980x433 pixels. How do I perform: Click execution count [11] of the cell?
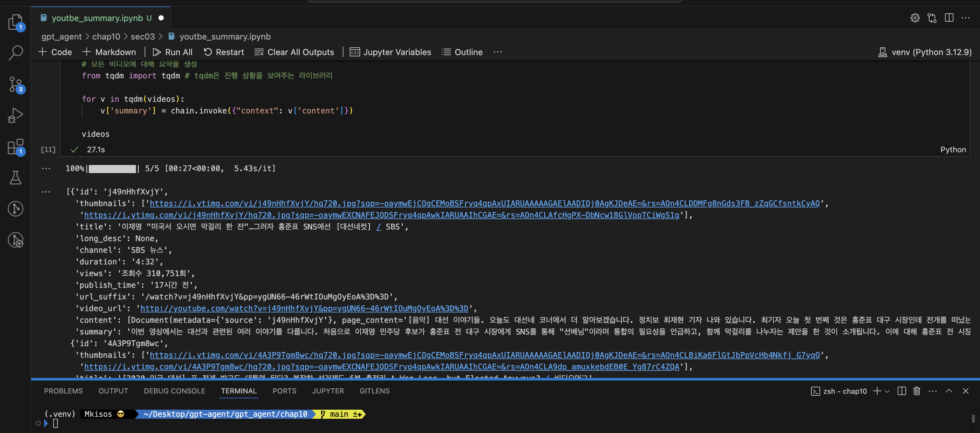pyautogui.click(x=48, y=149)
